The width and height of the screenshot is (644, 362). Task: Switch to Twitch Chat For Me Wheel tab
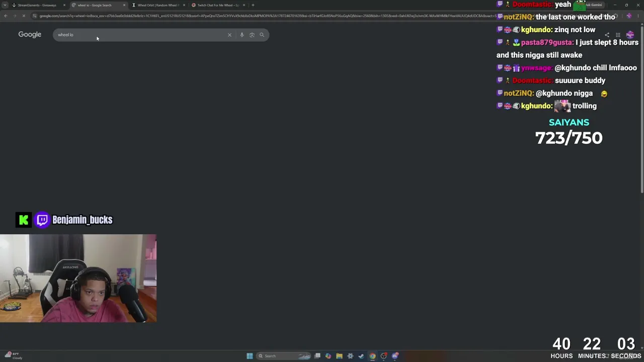coord(218,5)
